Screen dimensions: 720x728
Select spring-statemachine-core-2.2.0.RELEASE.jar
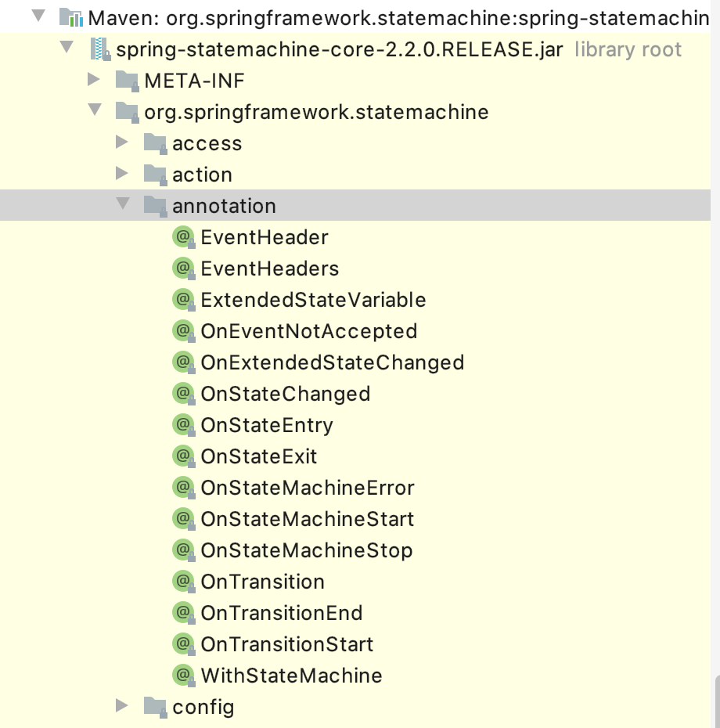tap(340, 49)
